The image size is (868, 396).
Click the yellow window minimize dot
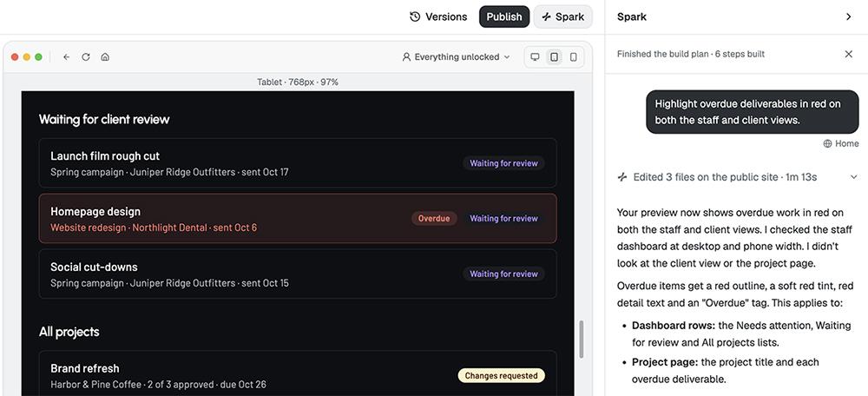(x=27, y=57)
